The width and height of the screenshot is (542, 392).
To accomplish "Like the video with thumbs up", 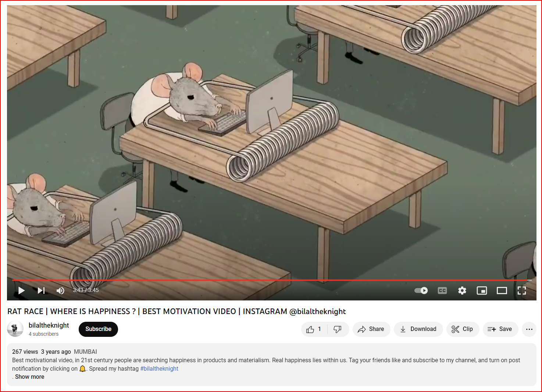I will click(x=313, y=329).
